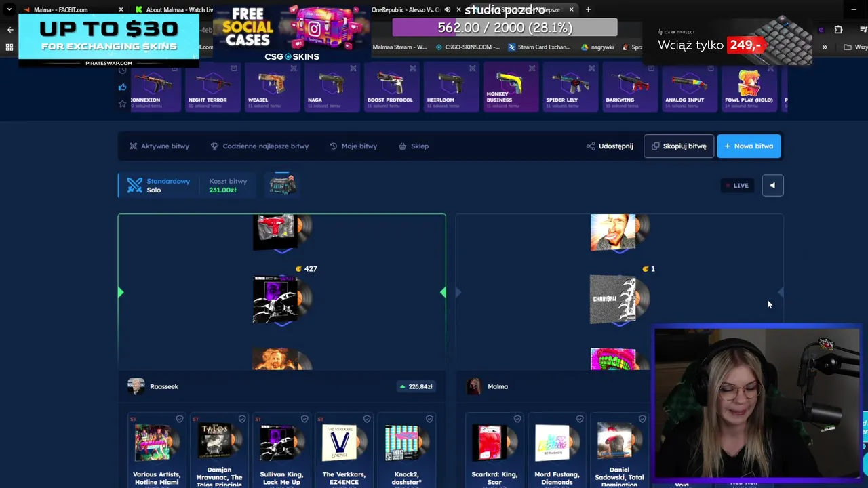
Task: Open the CSGO-SKINS.COM bookmark
Action: coord(467,47)
